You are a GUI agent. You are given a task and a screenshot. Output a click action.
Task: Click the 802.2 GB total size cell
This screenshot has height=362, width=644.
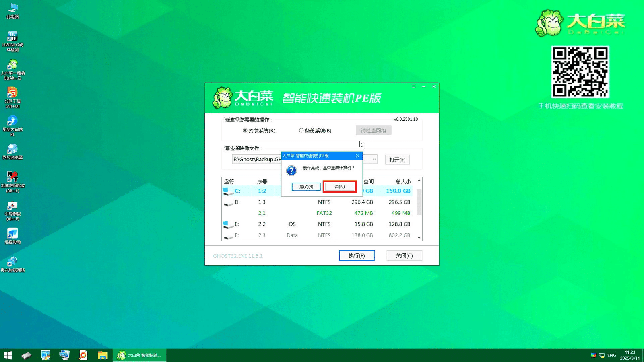[x=399, y=235]
